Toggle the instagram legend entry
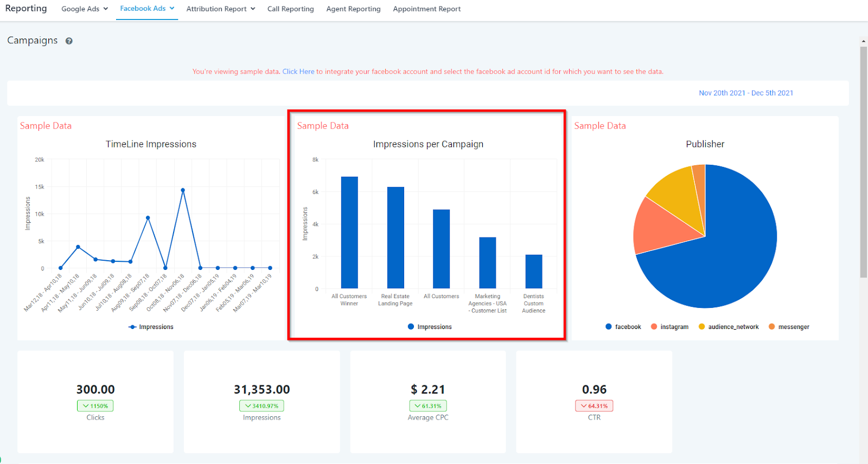Viewport: 868px width, 464px height. [669, 327]
